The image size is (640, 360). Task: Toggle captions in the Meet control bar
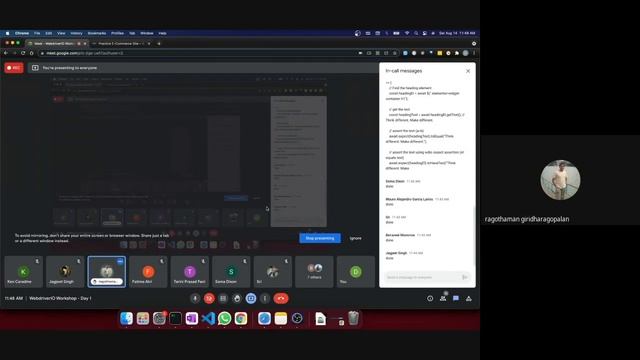tap(223, 298)
